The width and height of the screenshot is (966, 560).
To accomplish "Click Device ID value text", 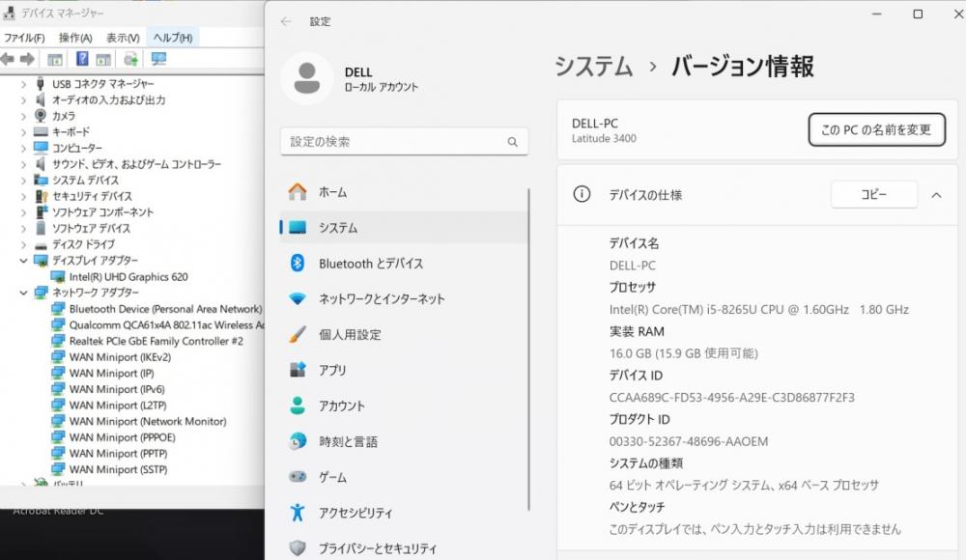I will (x=732, y=398).
